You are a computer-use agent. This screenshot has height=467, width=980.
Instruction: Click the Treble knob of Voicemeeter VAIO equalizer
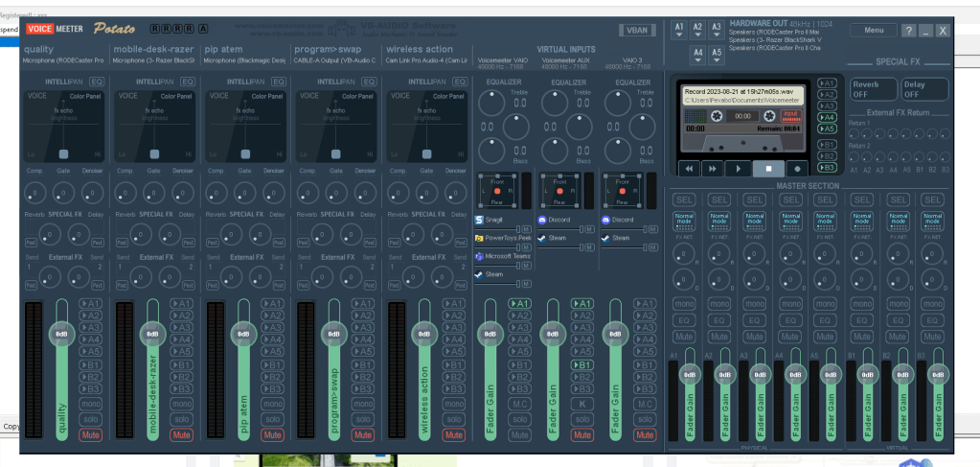coord(491,103)
